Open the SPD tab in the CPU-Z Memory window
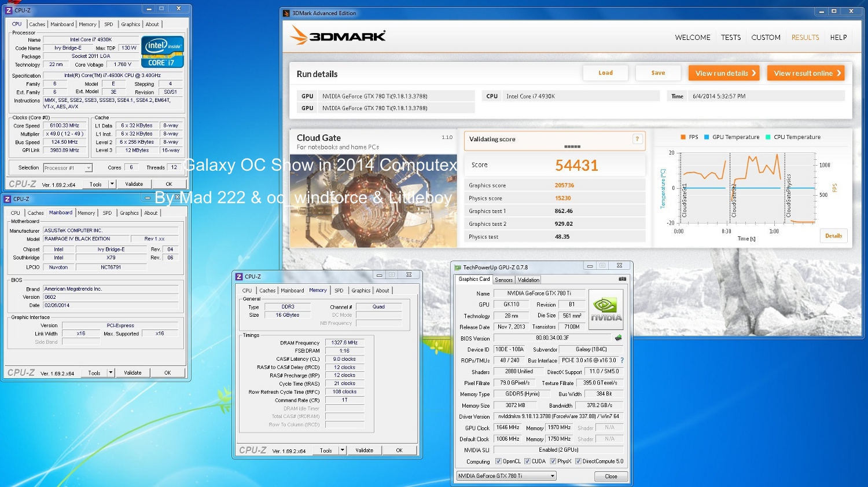This screenshot has height=487, width=868. (339, 291)
